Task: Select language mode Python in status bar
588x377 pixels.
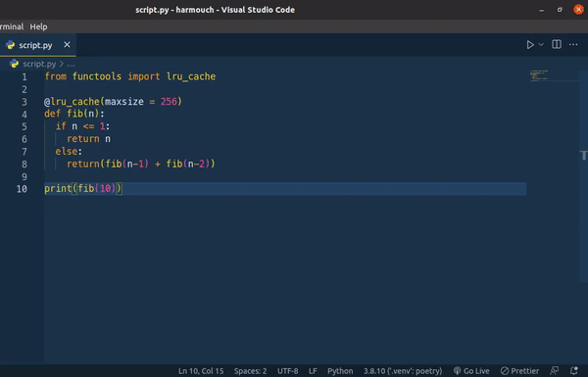Action: tap(340, 371)
